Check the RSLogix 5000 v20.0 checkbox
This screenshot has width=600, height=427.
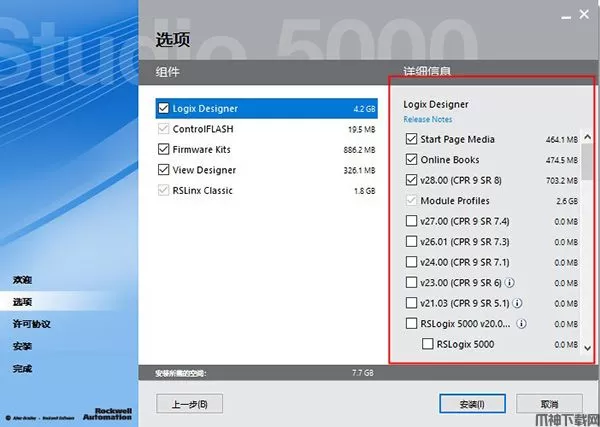411,324
